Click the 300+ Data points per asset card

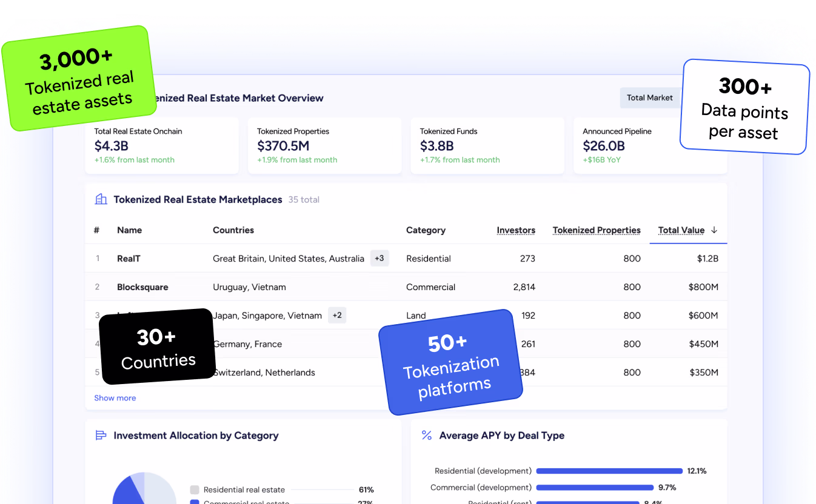744,106
